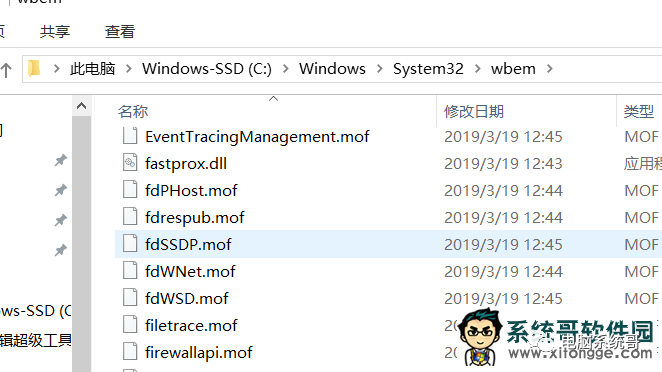
Task: Expand the chevron after System32 breadcrumb
Action: click(478, 68)
